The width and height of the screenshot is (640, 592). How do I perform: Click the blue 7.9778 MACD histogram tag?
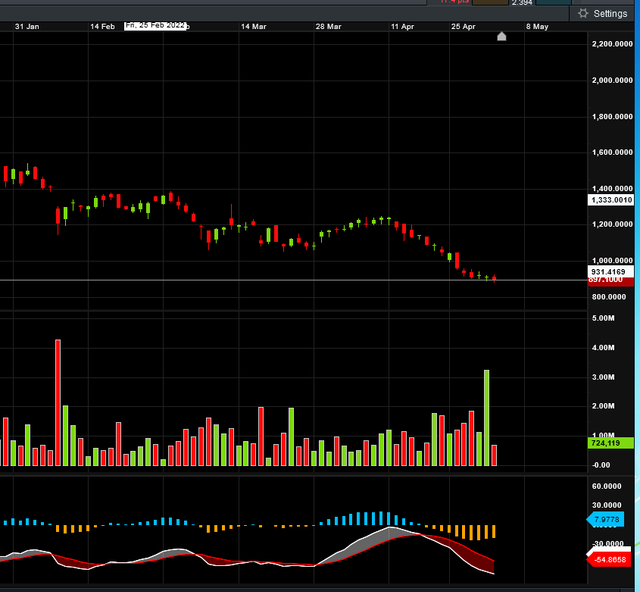[606, 519]
